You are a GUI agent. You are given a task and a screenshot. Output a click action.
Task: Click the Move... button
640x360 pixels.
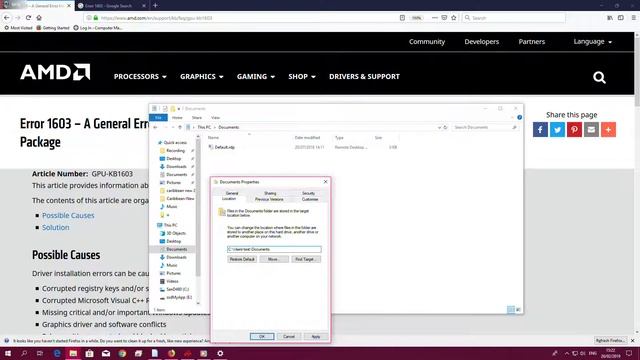(274, 259)
